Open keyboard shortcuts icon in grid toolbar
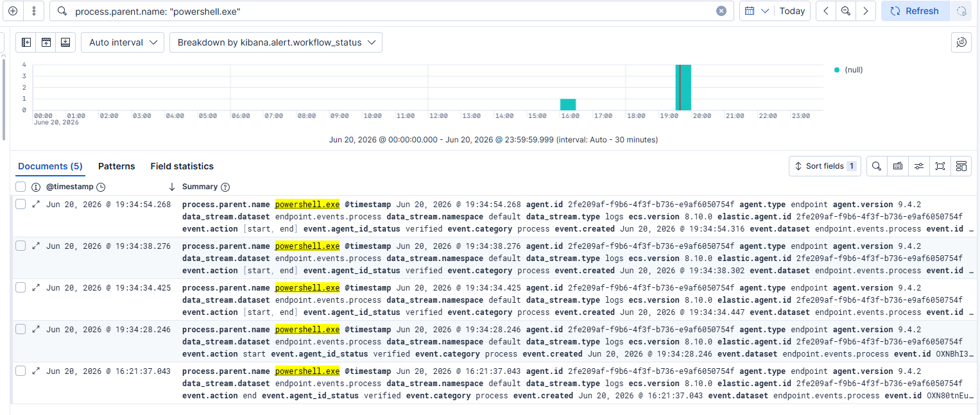The image size is (980, 415). [898, 166]
